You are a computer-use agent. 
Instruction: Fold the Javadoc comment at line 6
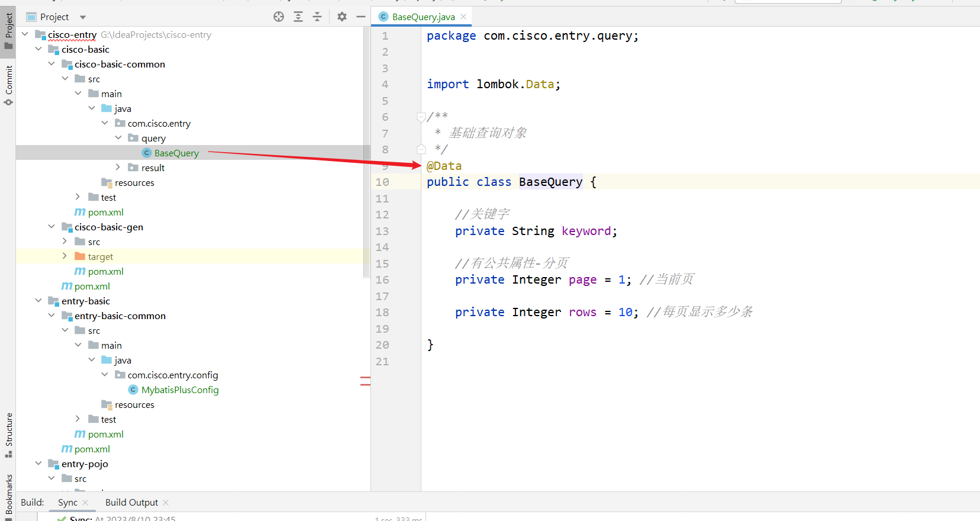(421, 117)
